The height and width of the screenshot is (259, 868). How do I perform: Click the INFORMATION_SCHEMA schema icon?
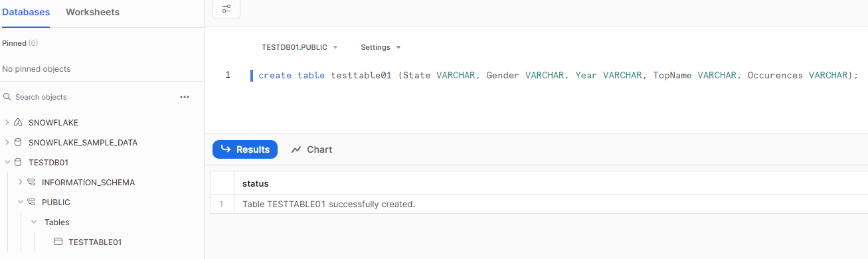pos(31,183)
